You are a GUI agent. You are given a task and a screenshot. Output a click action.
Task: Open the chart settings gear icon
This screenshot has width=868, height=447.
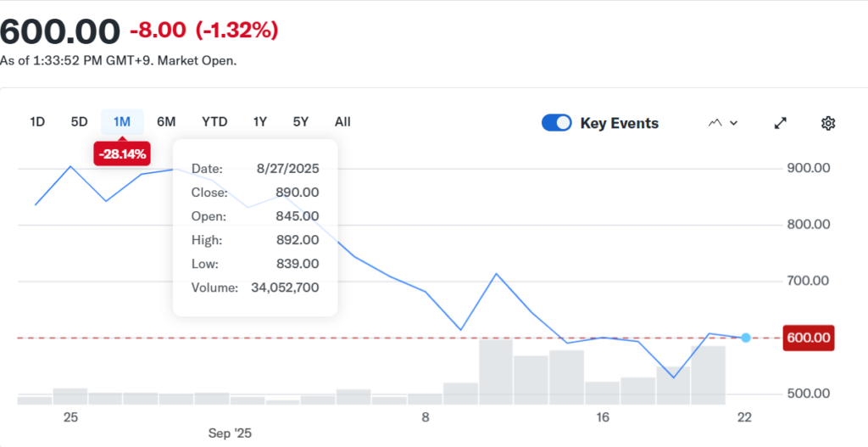pyautogui.click(x=828, y=123)
